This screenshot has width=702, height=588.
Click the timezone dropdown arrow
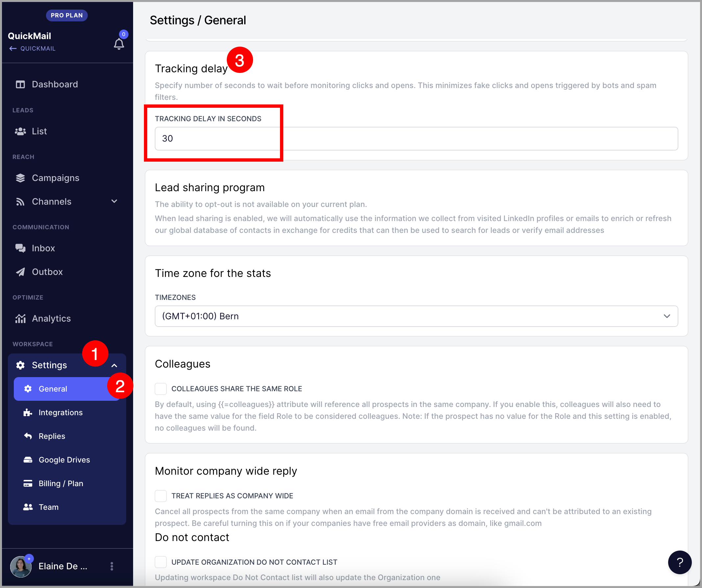(x=667, y=316)
